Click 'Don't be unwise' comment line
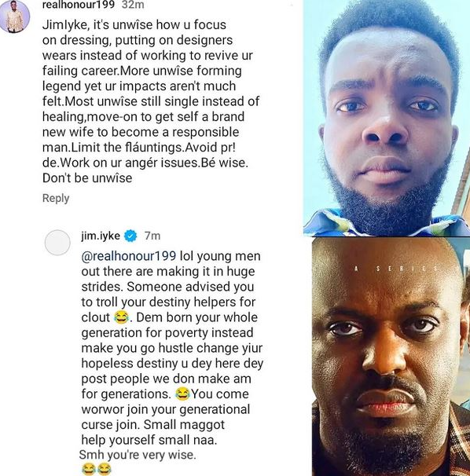This screenshot has height=476, width=470. click(x=87, y=178)
